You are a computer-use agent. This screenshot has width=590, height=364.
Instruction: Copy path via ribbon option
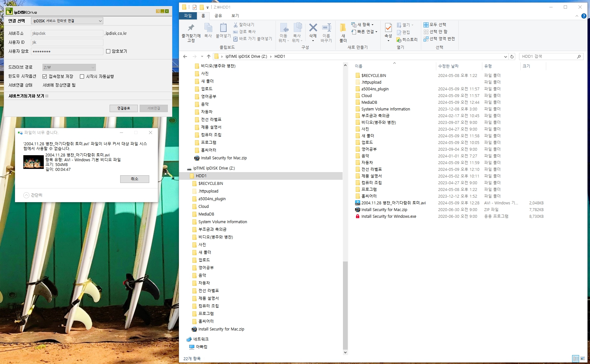pos(245,32)
